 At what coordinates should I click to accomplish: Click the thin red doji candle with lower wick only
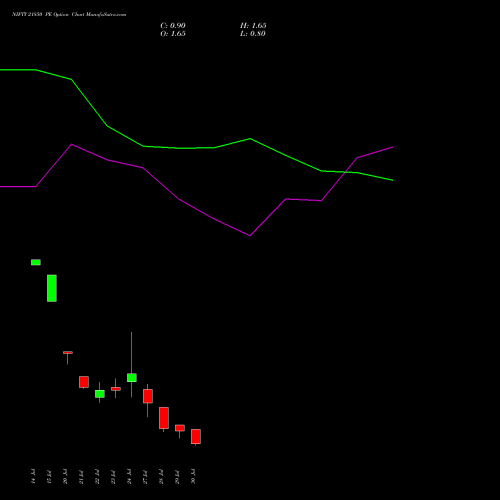point(68,353)
